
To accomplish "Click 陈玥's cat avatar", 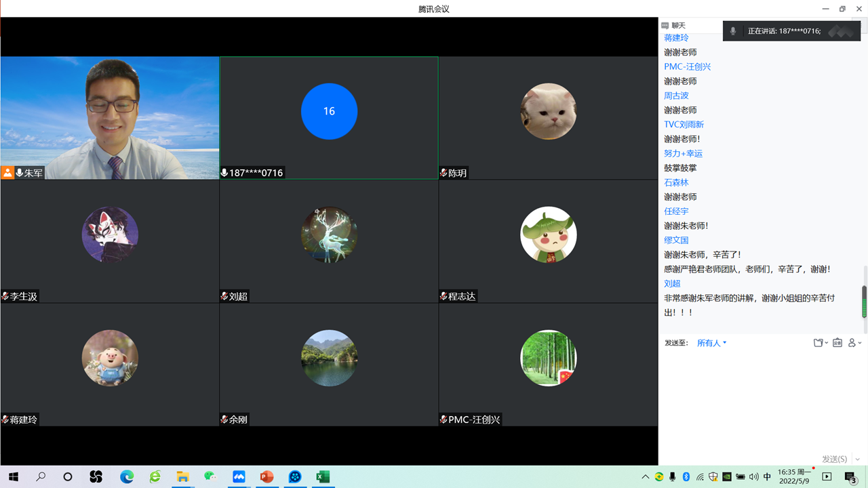I will (x=549, y=111).
